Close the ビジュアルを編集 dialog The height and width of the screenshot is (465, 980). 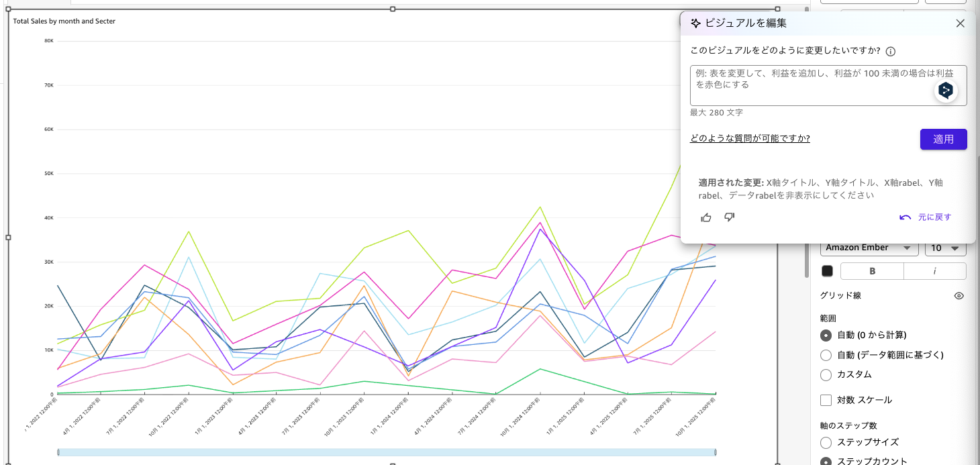(960, 23)
